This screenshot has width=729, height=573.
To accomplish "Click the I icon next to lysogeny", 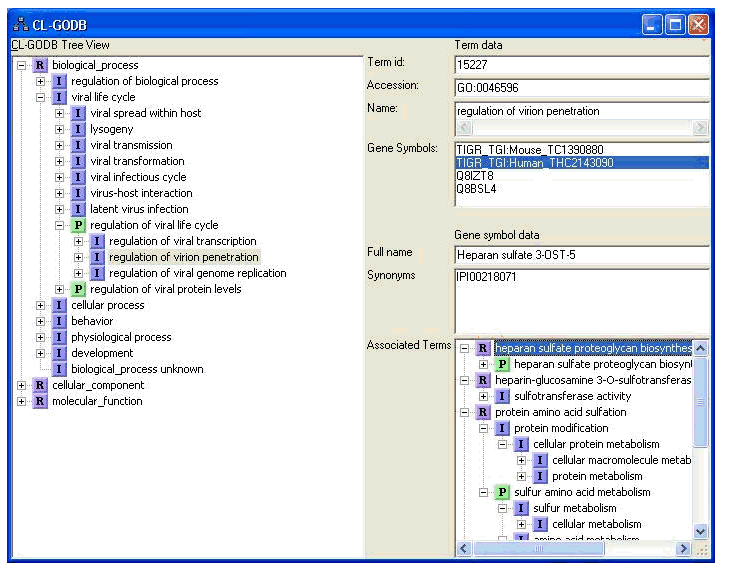I will [78, 129].
